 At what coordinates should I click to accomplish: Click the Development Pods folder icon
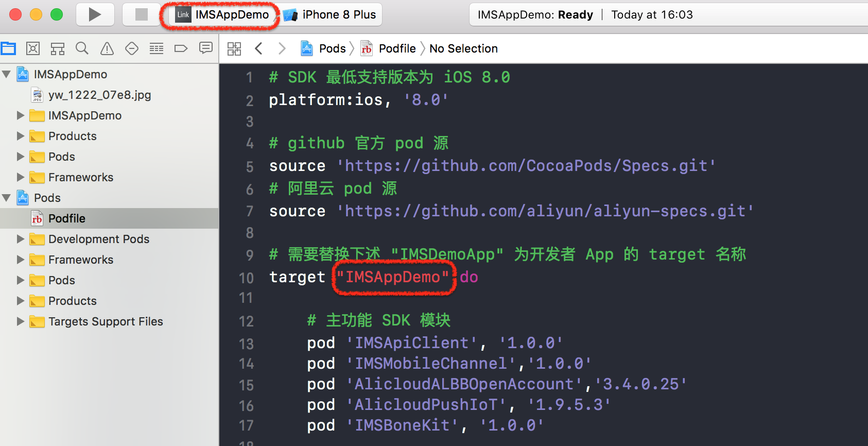coord(37,239)
